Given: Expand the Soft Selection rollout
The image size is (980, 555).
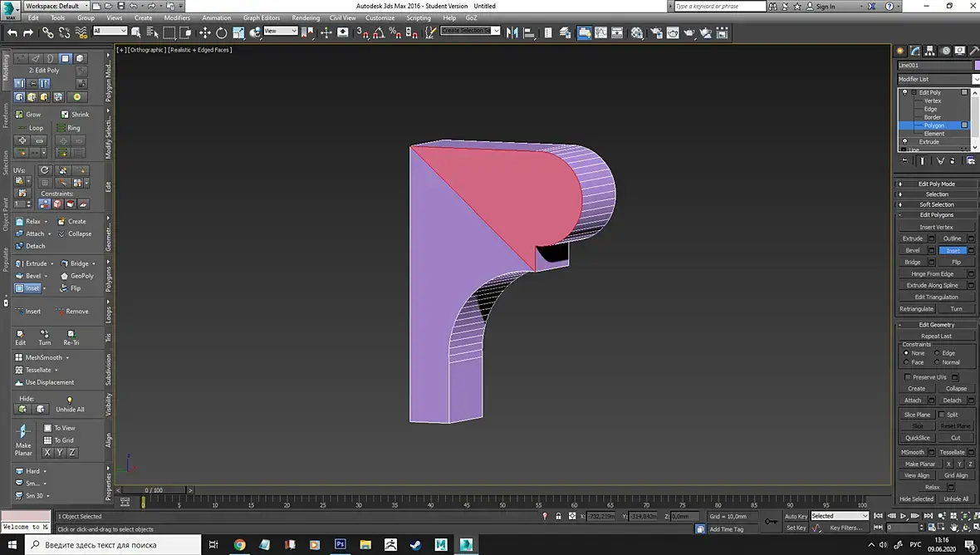Looking at the screenshot, I should tap(936, 204).
